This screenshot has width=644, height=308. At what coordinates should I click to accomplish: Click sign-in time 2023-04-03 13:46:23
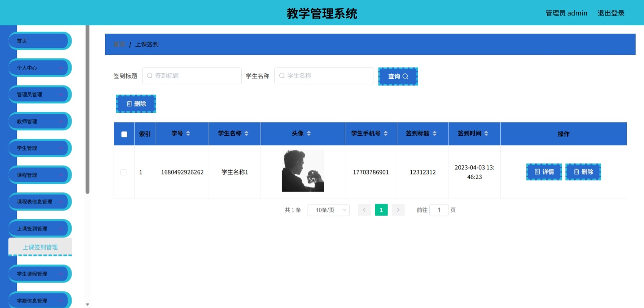[x=475, y=172]
